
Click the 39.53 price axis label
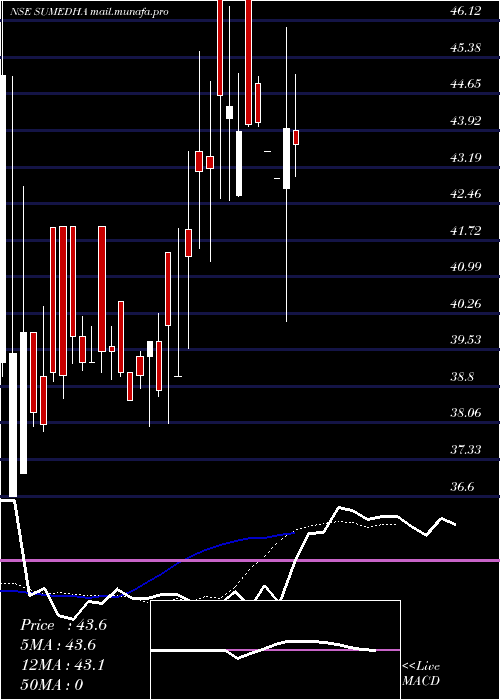(466, 340)
